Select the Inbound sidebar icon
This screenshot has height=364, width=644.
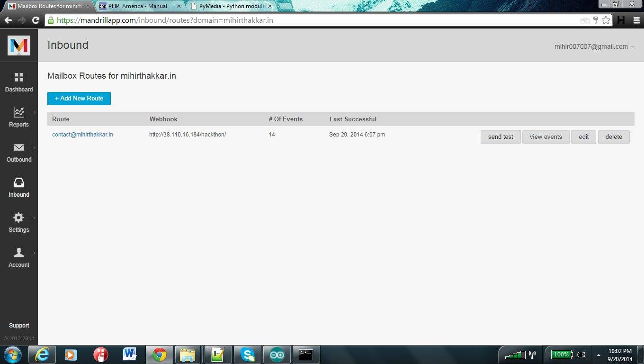click(x=19, y=182)
